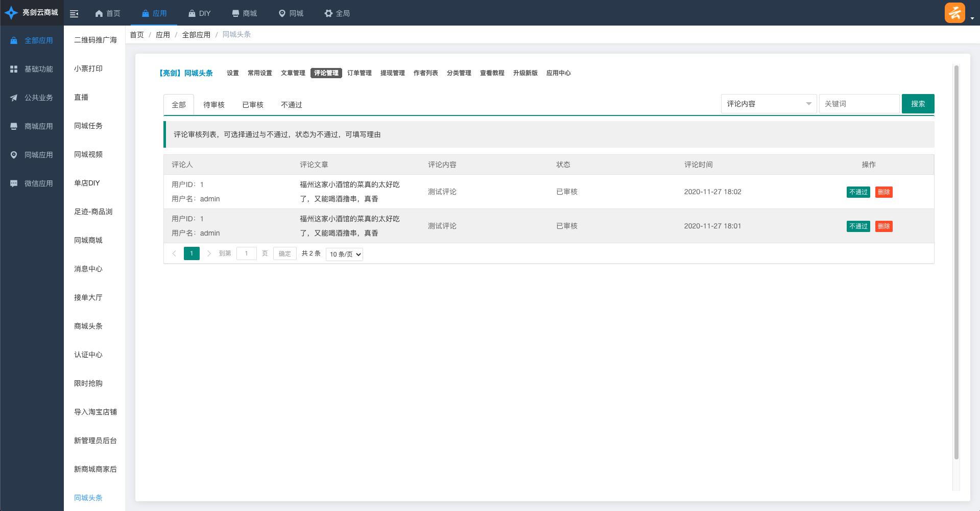This screenshot has height=511, width=980.
Task: Click the 微信应用 chat icon in sidebar
Action: point(14,183)
